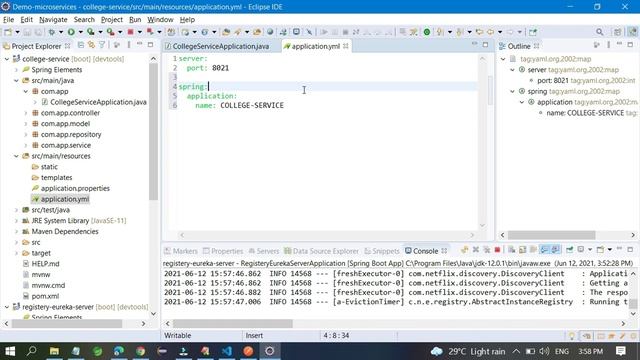This screenshot has height=360, width=640.
Task: Expand Maven Dependencies node
Action: coord(16,232)
